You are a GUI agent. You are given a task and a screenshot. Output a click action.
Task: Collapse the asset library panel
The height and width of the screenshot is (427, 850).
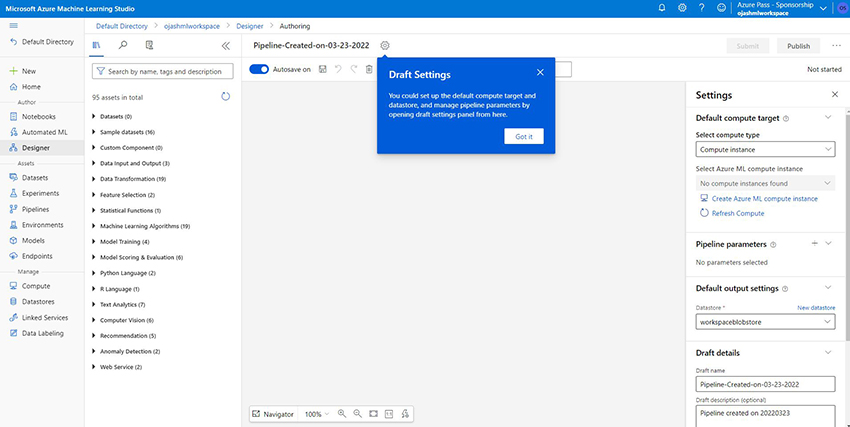[225, 46]
